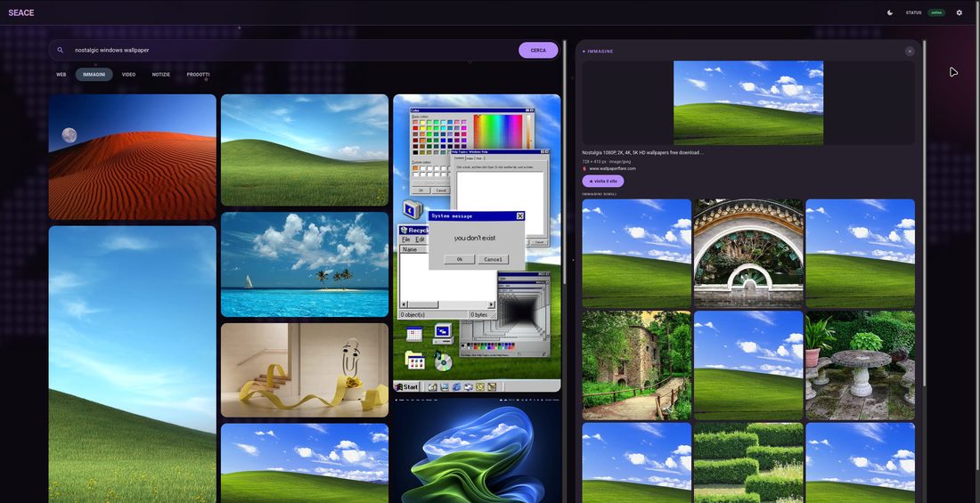Toggle dark mode with the moon icon
Screen dimensions: 980x503
(x=890, y=12)
